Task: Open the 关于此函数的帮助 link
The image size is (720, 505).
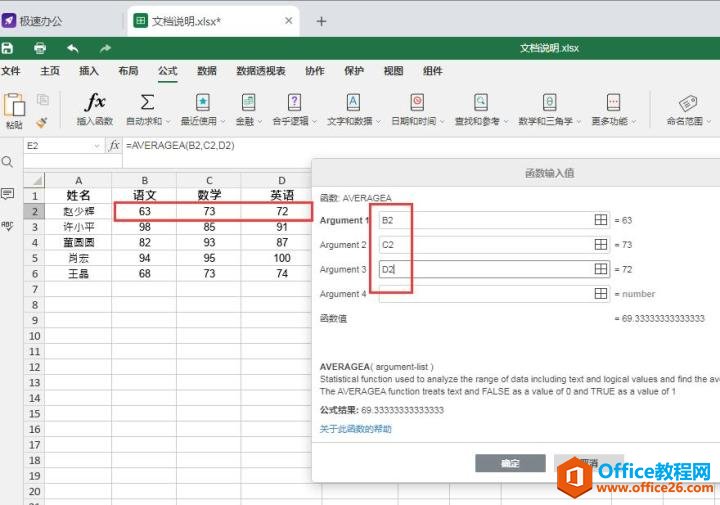Action: [355, 429]
